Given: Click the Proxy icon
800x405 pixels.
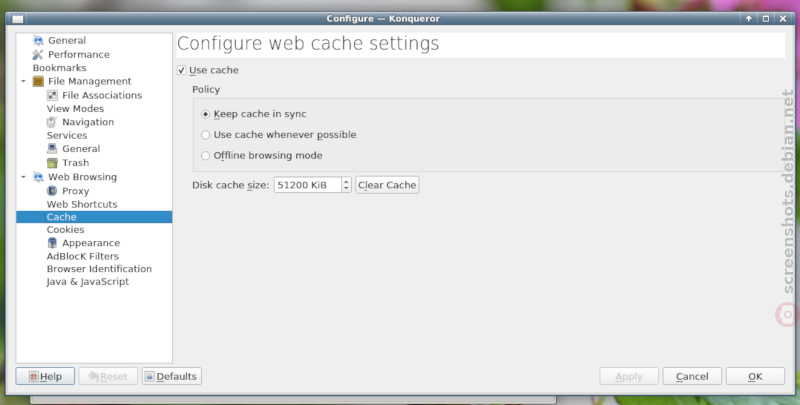Looking at the screenshot, I should click(52, 191).
